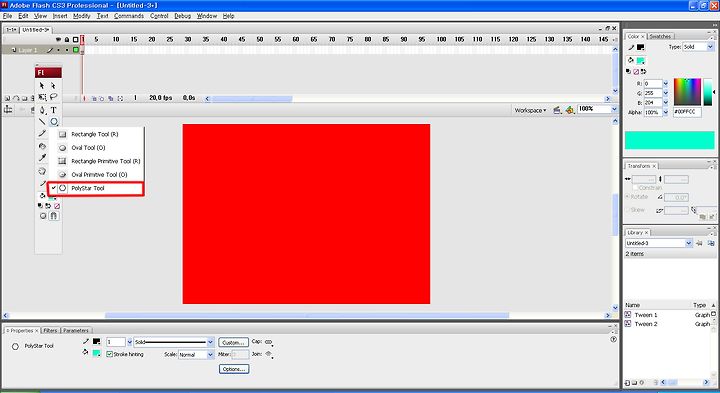The height and width of the screenshot is (393, 720).
Task: Click the Snap to Objects magnet icon
Action: (54, 216)
